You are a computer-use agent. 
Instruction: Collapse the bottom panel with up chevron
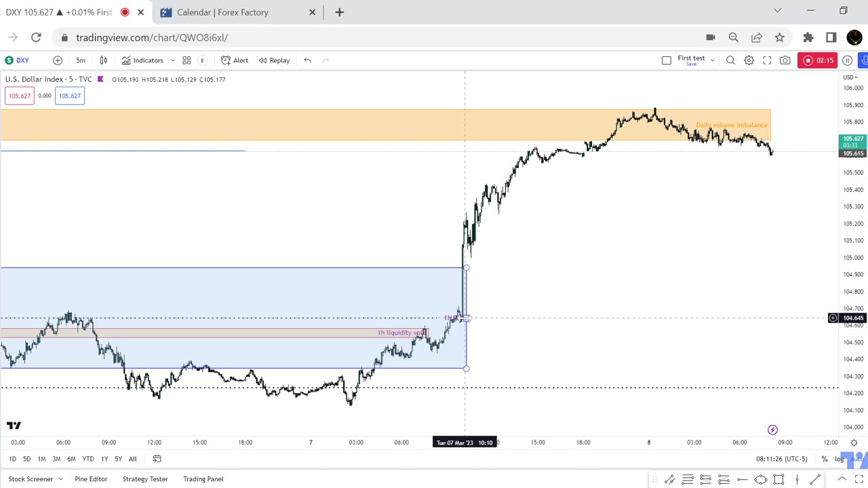pos(842,479)
